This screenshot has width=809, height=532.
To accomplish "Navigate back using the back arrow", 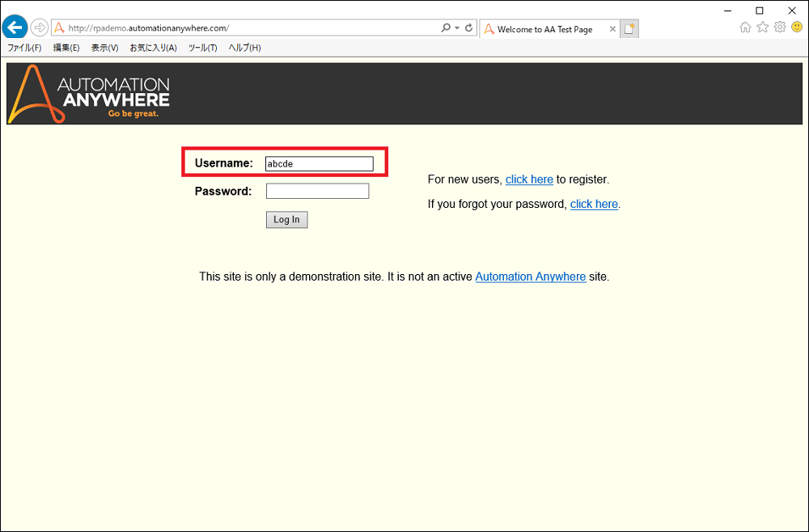I will 15,27.
